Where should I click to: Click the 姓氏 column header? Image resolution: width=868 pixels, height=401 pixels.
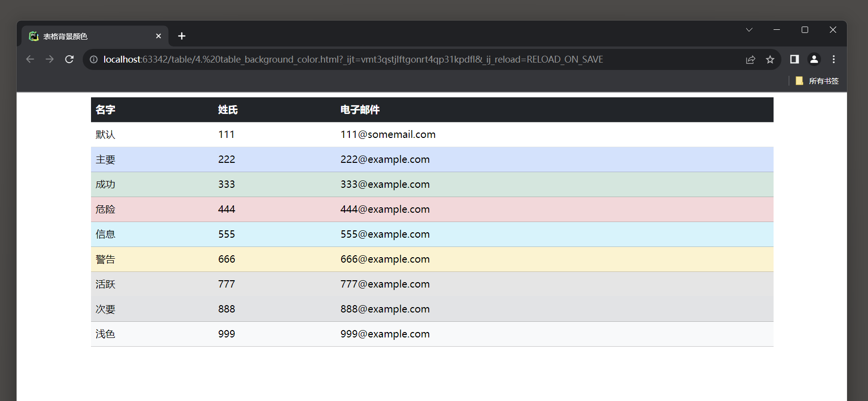click(274, 110)
